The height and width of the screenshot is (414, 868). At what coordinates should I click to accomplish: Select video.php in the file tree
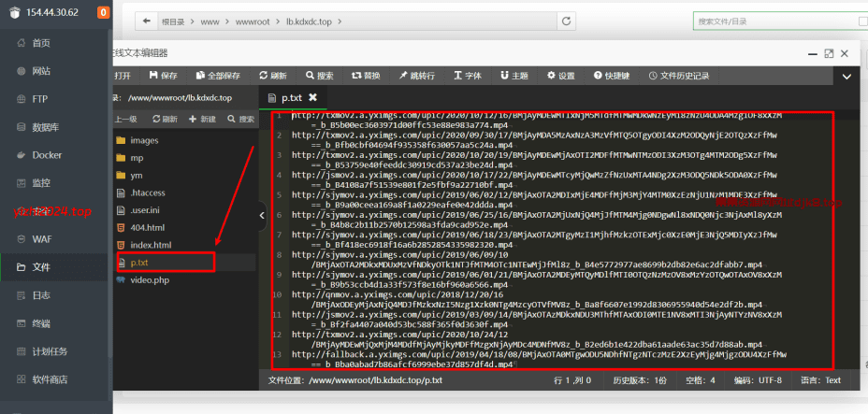(148, 279)
